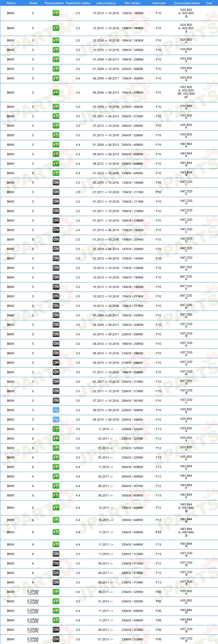Viewport: 218px width, 644px height.
Task: Select the diesel ON icon for 220kW / 299KM
Action: click(x=56, y=334)
